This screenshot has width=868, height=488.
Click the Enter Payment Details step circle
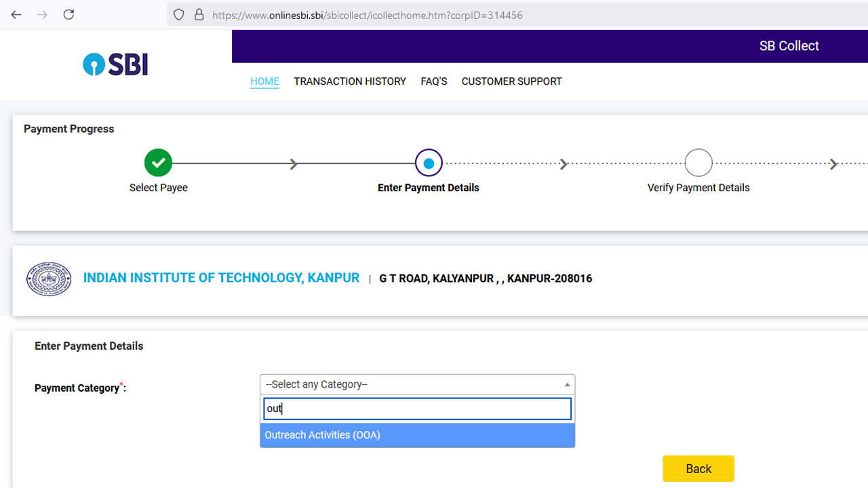429,163
